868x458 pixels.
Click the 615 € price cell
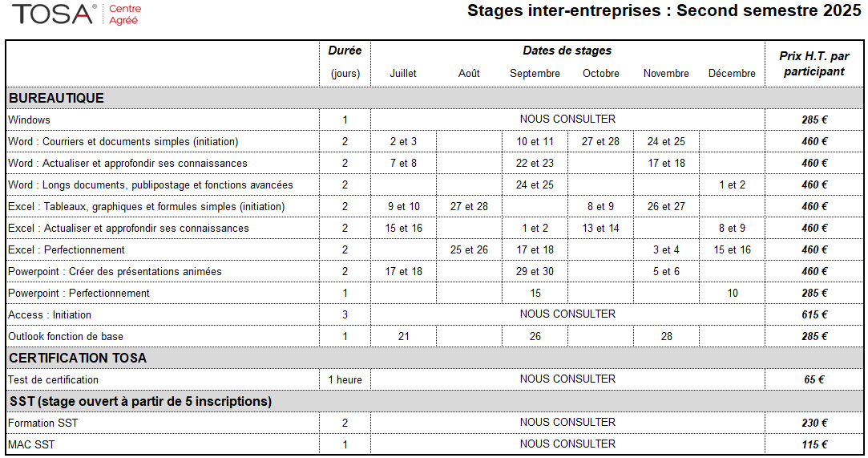pos(813,314)
